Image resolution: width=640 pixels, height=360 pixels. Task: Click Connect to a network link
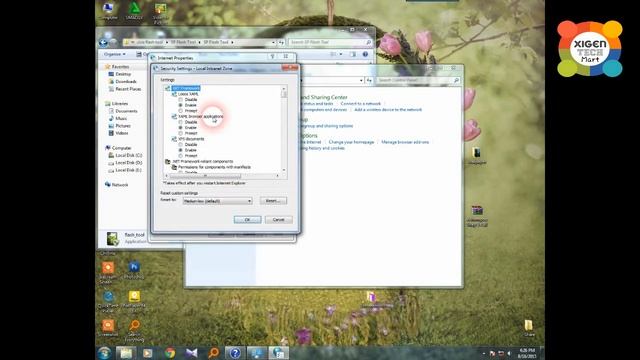(x=360, y=104)
